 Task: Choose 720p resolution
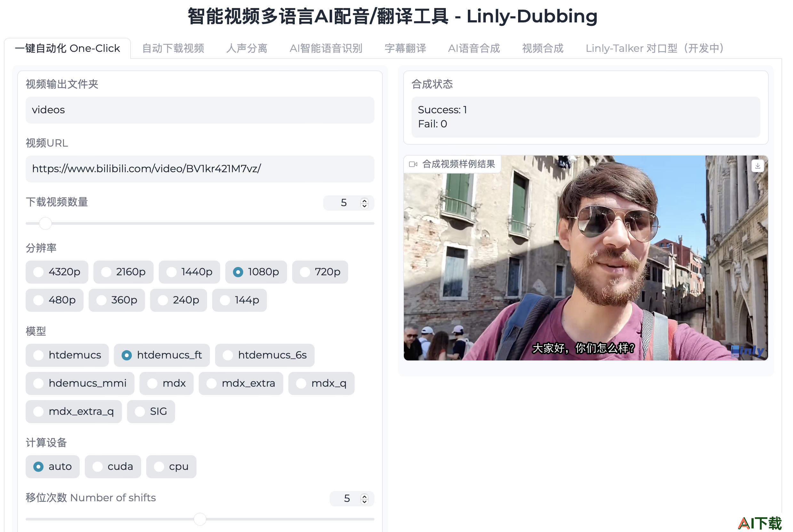tap(320, 272)
